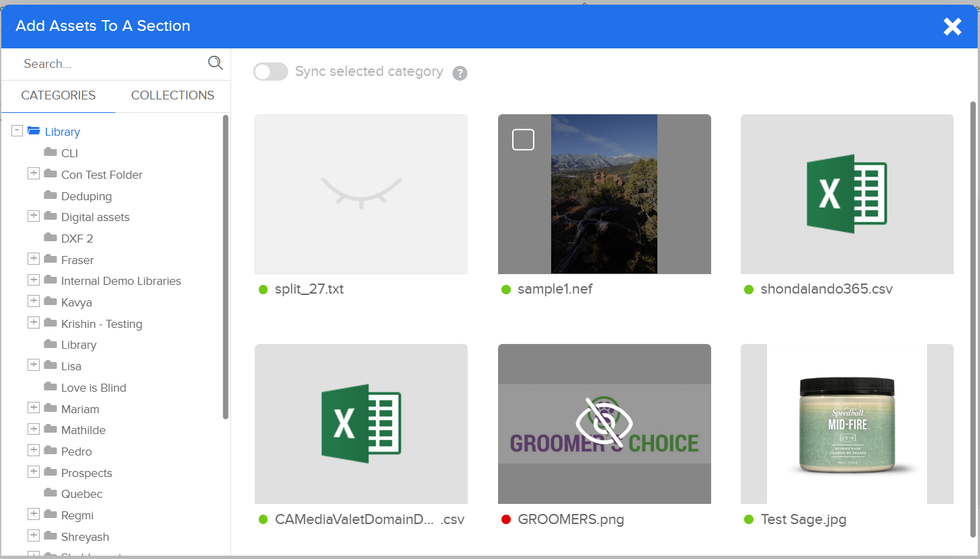
Task: Select the Con Test Folder label
Action: pyautogui.click(x=101, y=175)
